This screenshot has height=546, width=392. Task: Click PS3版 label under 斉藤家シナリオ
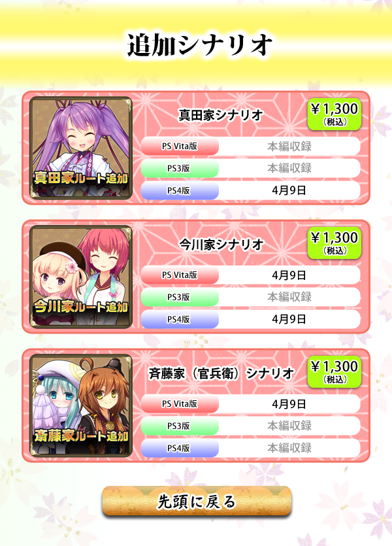coord(180,426)
